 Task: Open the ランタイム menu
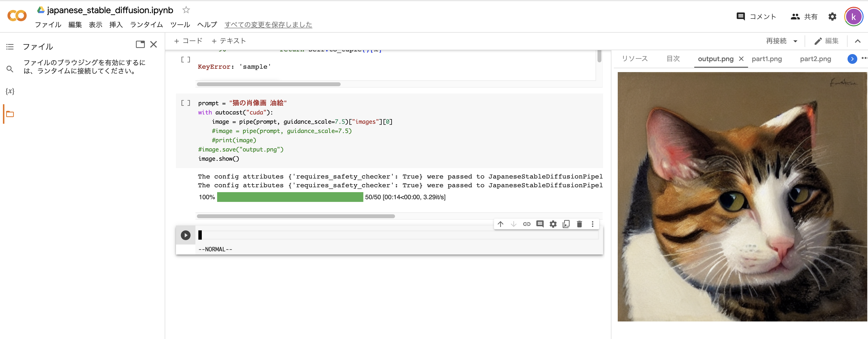coord(146,25)
